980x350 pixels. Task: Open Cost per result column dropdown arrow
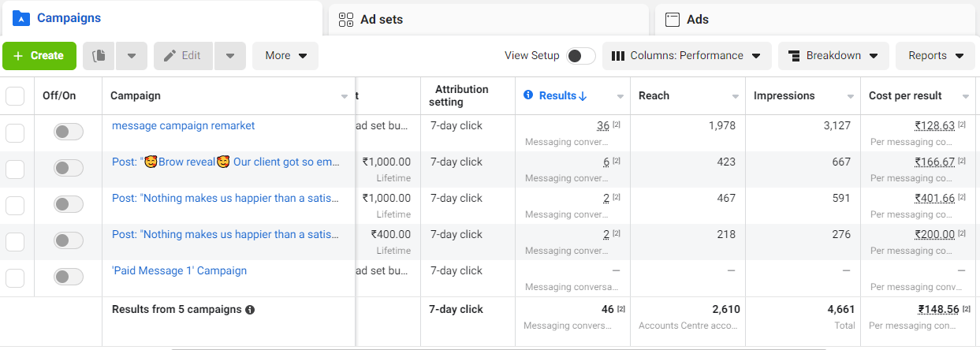(966, 97)
